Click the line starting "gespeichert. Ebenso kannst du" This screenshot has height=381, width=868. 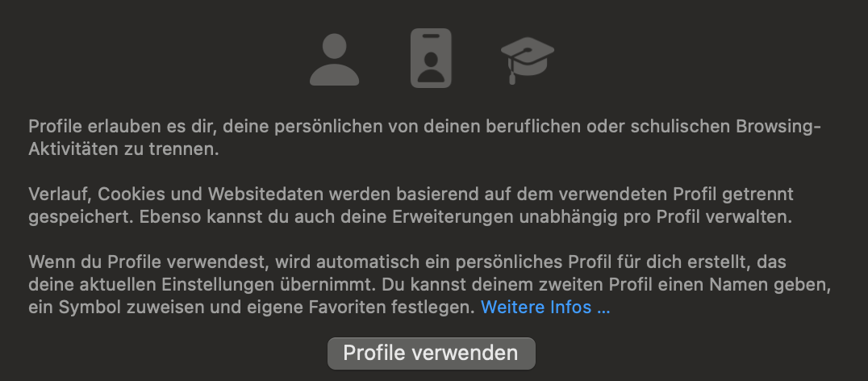click(x=410, y=217)
